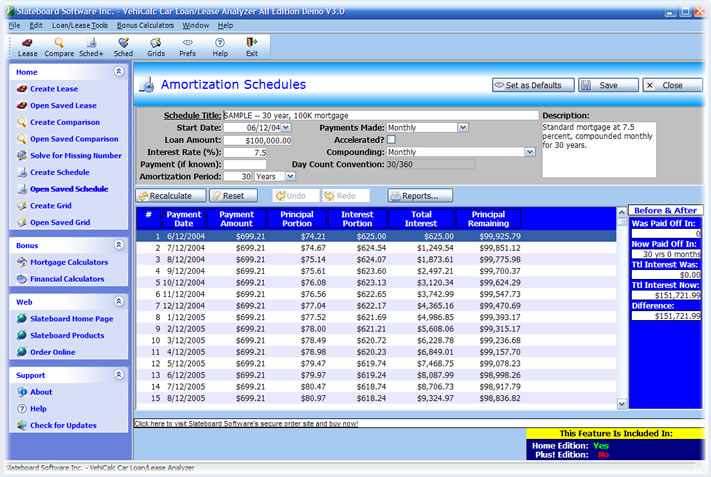
Task: Click the Help question mark toolbar icon
Action: pos(220,46)
